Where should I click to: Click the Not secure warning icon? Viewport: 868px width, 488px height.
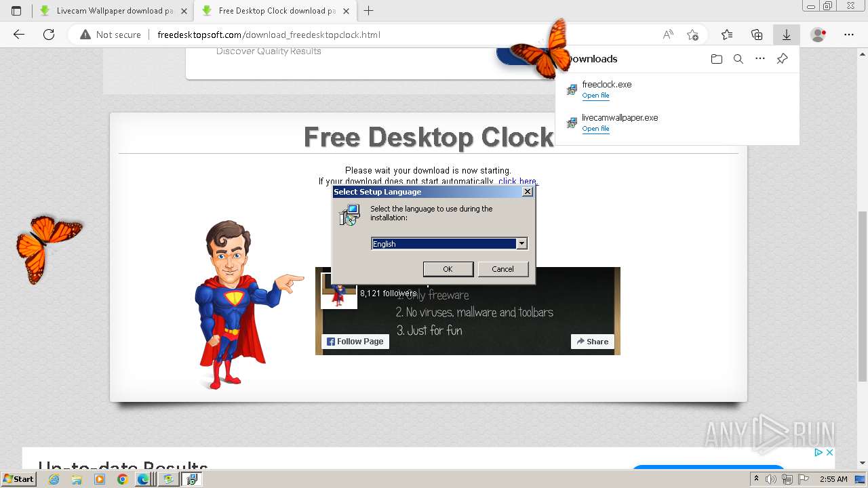tap(85, 35)
